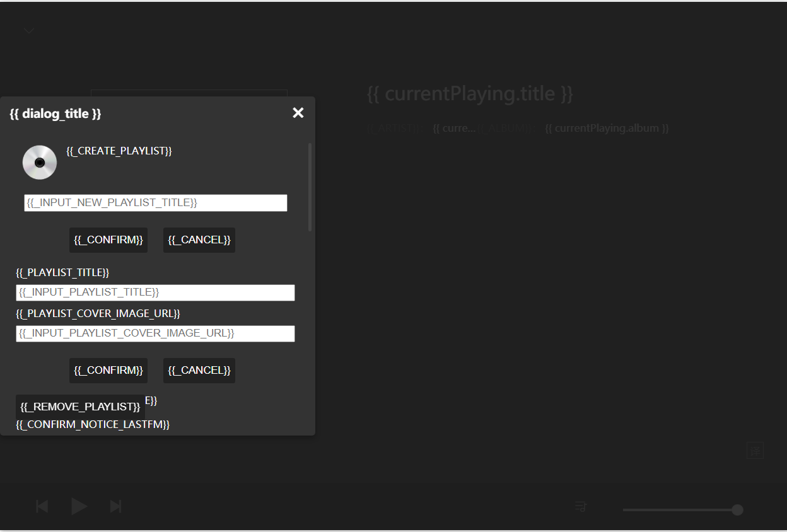Click the CD disc playlist icon
The height and width of the screenshot is (532, 787).
pos(40,163)
